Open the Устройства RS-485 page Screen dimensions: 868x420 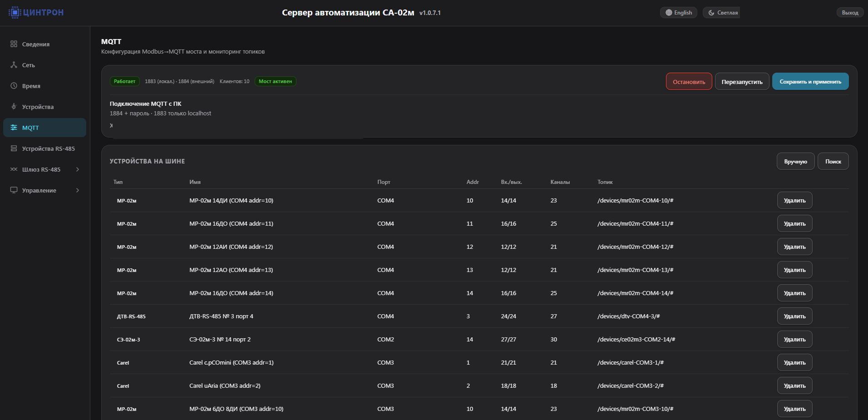pos(44,148)
